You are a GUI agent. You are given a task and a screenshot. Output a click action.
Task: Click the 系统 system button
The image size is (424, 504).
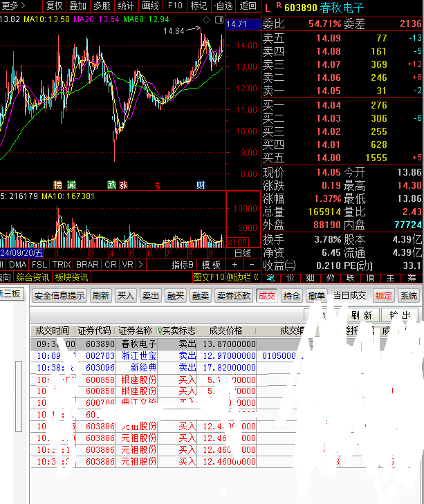409,295
